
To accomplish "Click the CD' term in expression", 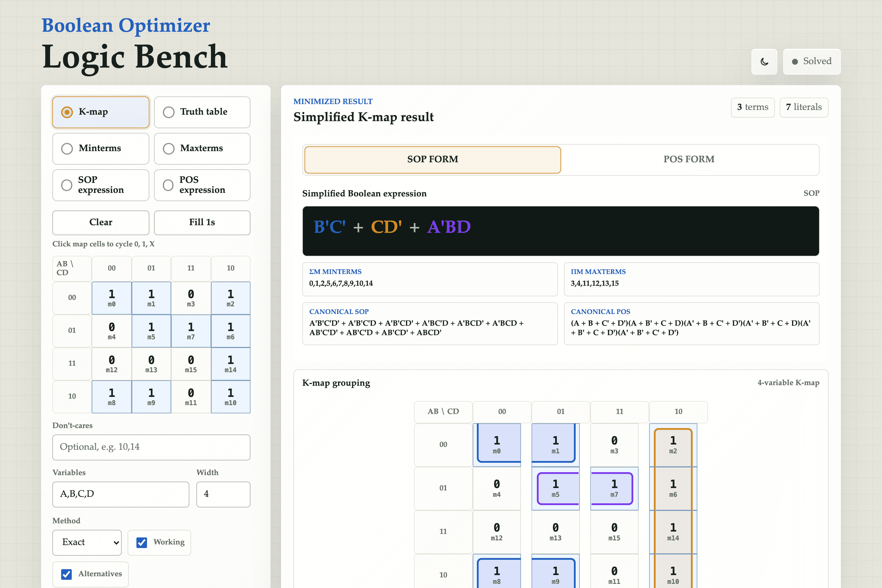I will (386, 227).
